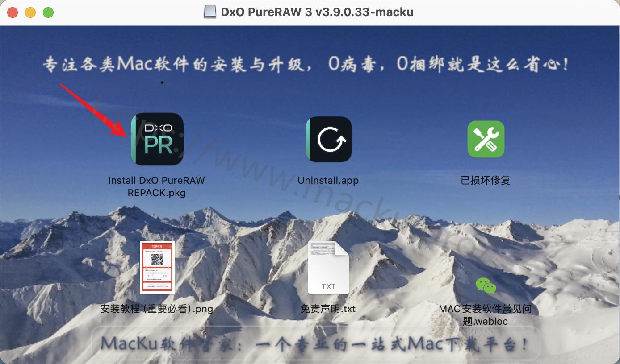Click the "免责声明.txt" file name
Screen dimensions: 620x364
(328, 309)
